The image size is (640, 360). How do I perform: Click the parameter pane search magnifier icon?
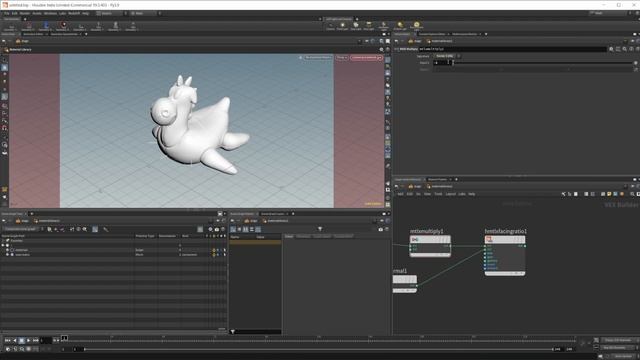624,49
